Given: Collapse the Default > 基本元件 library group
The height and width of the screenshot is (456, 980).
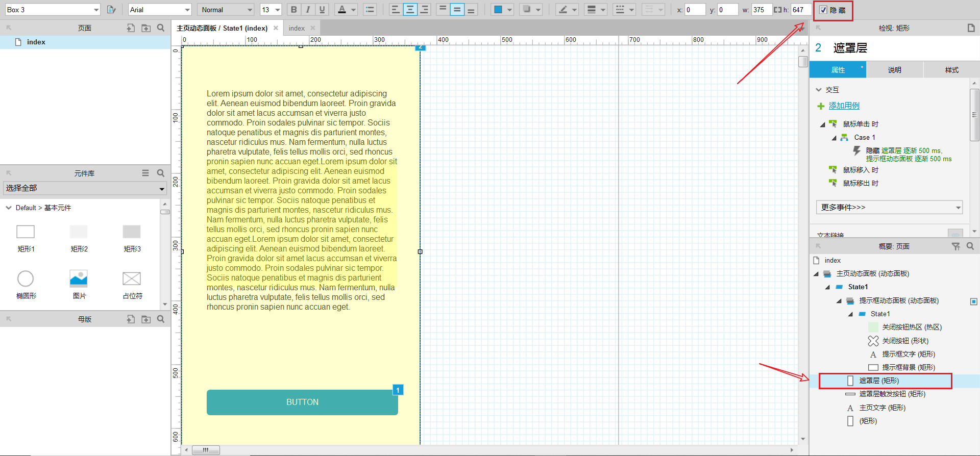Looking at the screenshot, I should point(9,208).
